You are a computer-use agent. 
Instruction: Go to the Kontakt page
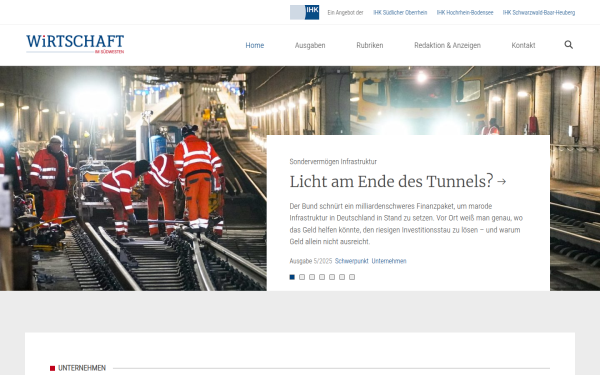pos(523,45)
